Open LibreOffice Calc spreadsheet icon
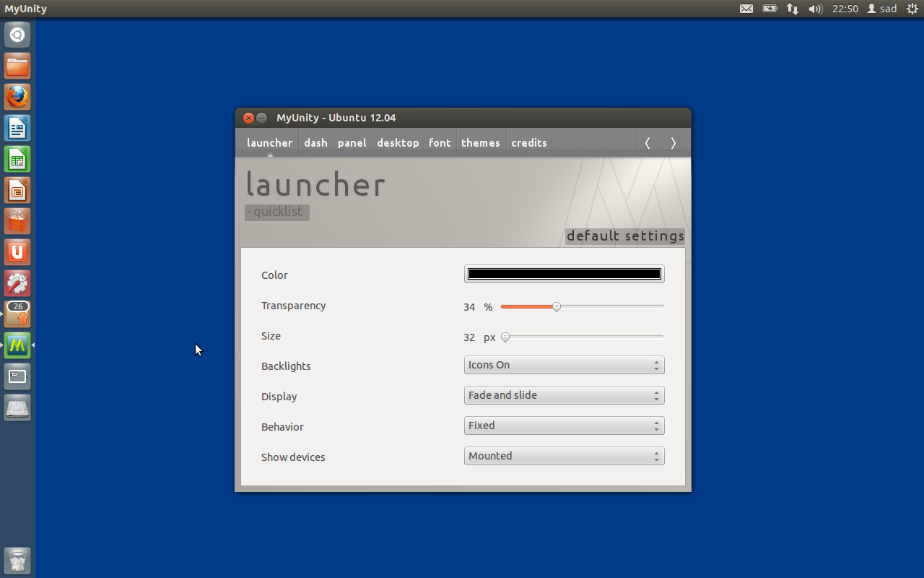This screenshot has height=578, width=924. click(17, 159)
